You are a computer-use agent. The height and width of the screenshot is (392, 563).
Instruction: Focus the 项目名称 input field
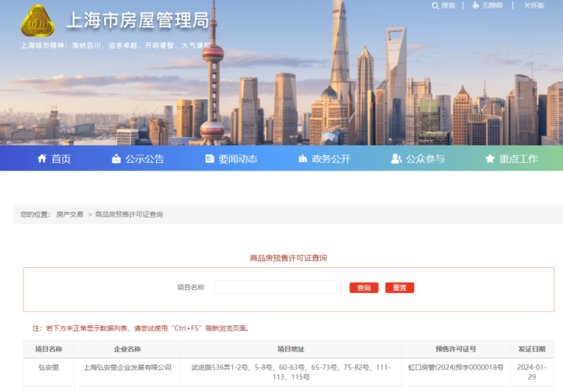pos(277,287)
